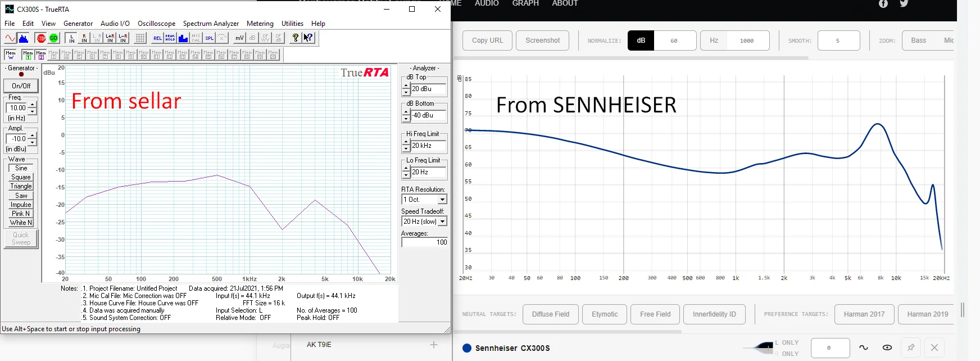980x361 pixels.
Task: Select the Harman 2017 target
Action: pos(864,314)
